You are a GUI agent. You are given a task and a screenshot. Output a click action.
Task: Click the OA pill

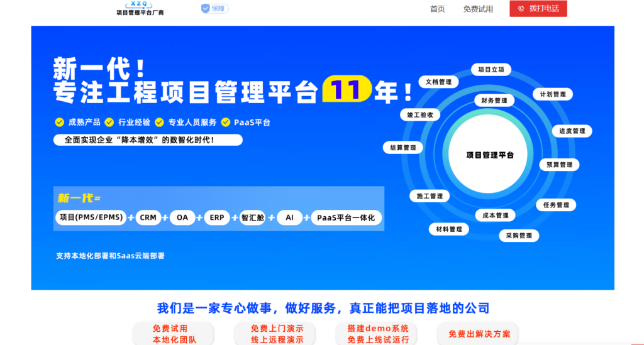182,217
